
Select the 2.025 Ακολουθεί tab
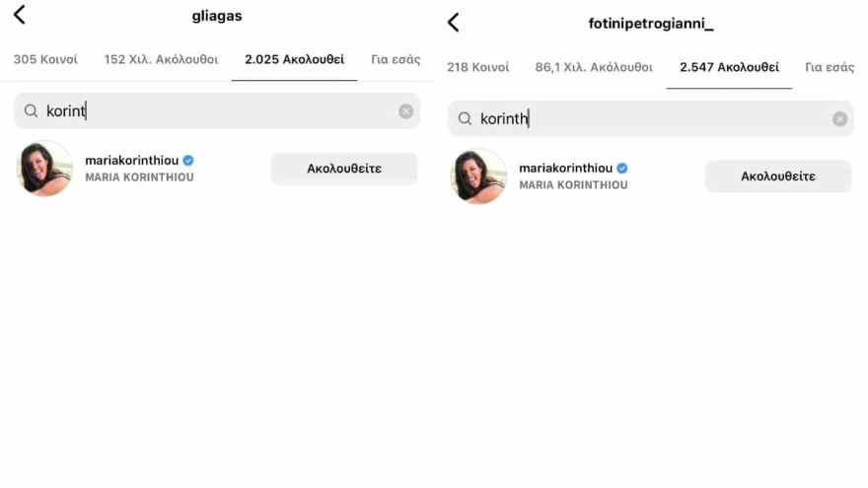click(x=295, y=59)
